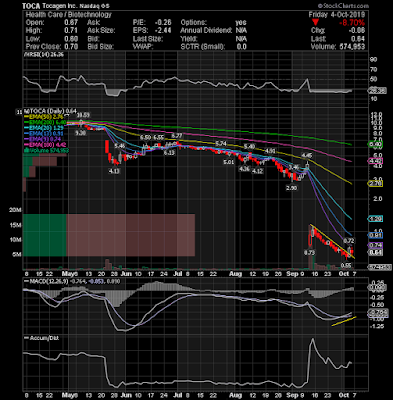Click the Prev Close value 0.70

point(71,47)
